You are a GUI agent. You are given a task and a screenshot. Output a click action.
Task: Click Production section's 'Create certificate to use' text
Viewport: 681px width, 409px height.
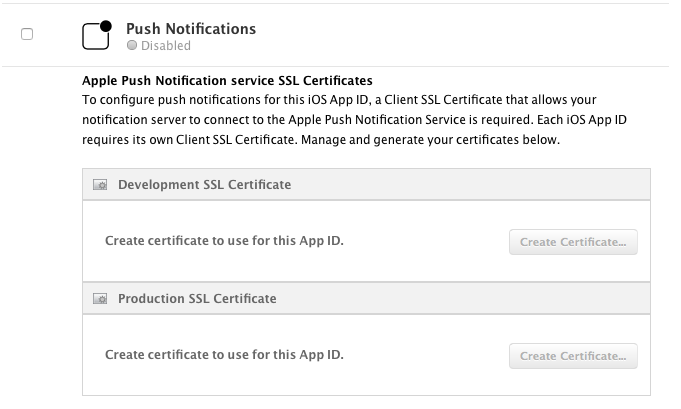pyautogui.click(x=224, y=355)
